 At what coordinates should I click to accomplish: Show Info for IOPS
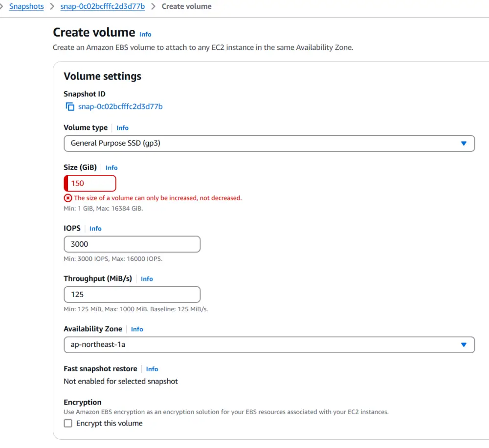pyautogui.click(x=95, y=229)
